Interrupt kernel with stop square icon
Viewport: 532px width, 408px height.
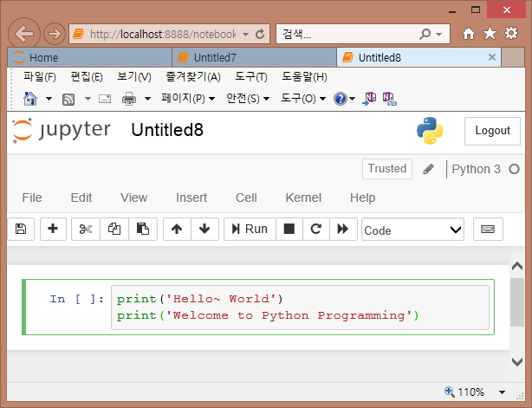click(289, 229)
